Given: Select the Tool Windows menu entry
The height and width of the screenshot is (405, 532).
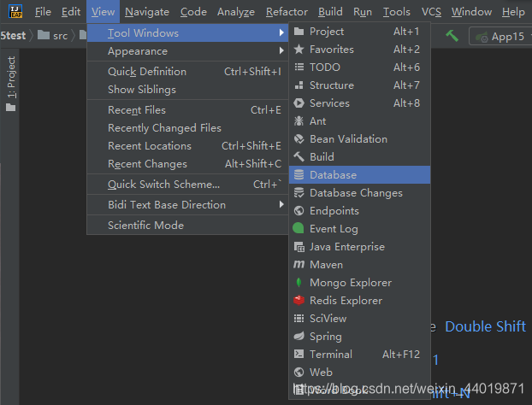Looking at the screenshot, I should (x=187, y=32).
